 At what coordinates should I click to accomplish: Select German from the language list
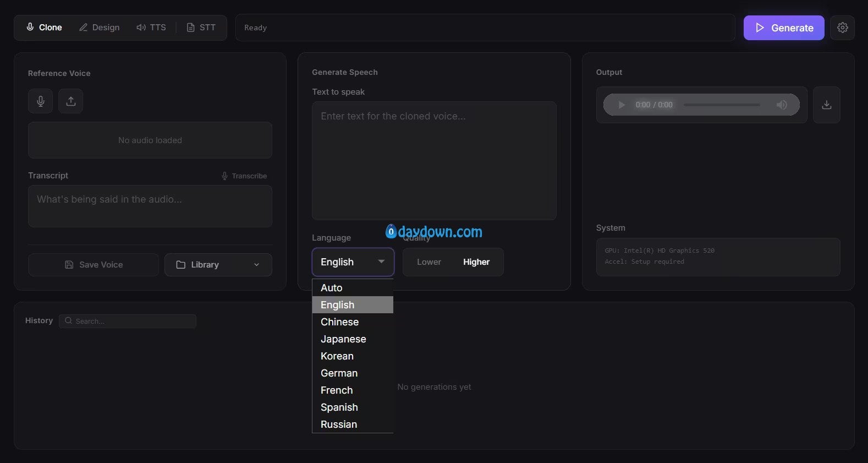pyautogui.click(x=353, y=373)
